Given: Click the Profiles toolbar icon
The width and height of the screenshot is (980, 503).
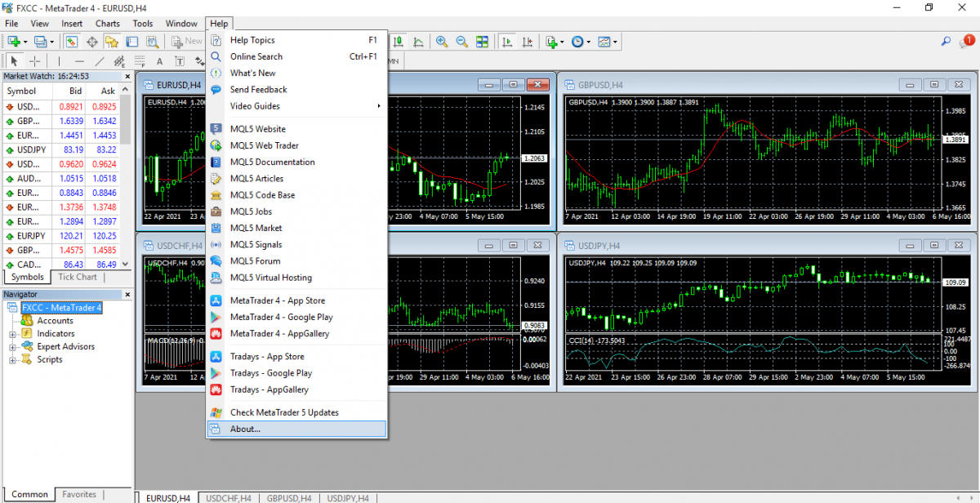Looking at the screenshot, I should [40, 41].
